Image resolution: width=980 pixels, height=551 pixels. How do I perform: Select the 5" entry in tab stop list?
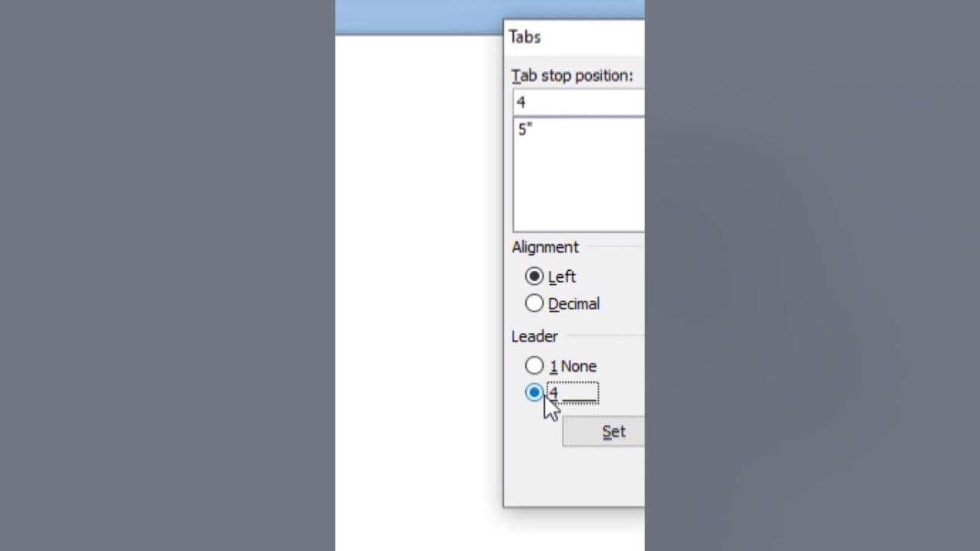tap(525, 129)
